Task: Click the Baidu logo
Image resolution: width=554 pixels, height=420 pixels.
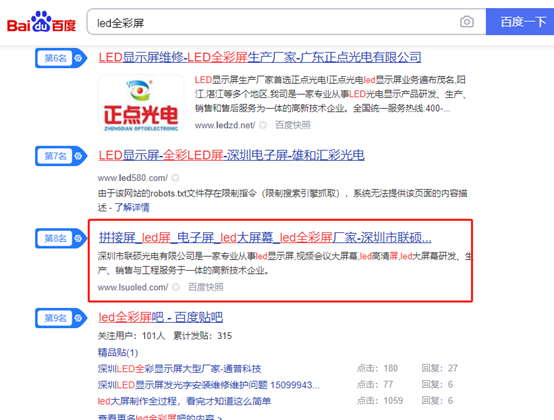Action: click(x=41, y=22)
